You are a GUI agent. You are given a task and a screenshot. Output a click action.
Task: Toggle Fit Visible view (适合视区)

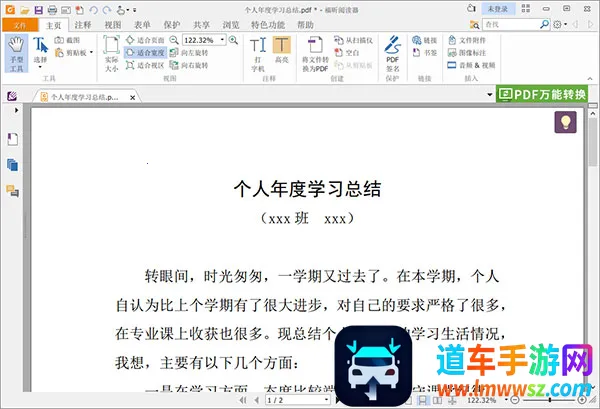[147, 65]
